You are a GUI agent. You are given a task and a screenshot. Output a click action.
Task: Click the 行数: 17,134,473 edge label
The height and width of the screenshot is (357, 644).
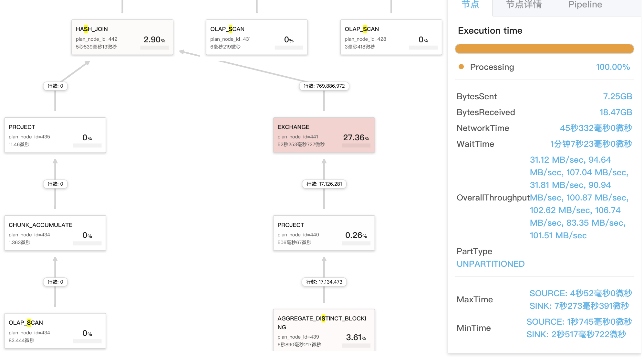point(324,282)
